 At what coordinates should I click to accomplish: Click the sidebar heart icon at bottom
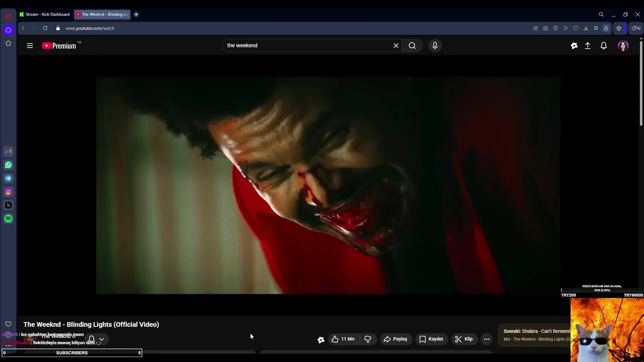pos(8,324)
